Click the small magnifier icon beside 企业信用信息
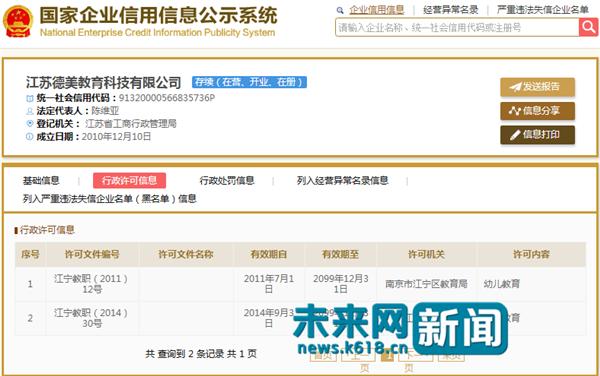This screenshot has height=376, width=600. click(x=340, y=10)
